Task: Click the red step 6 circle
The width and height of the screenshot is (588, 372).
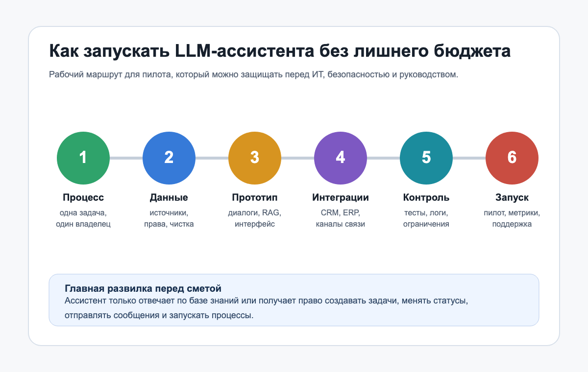Action: [512, 158]
